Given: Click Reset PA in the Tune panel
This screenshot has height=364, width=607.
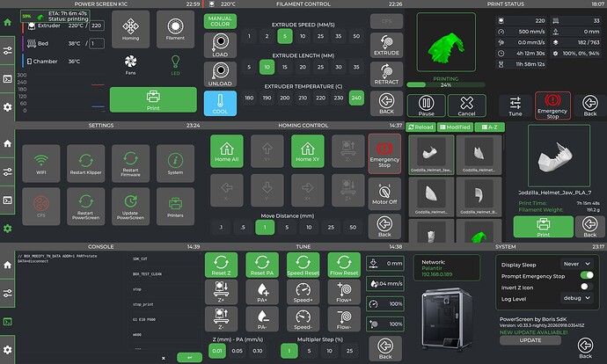Looking at the screenshot, I should [x=262, y=265].
